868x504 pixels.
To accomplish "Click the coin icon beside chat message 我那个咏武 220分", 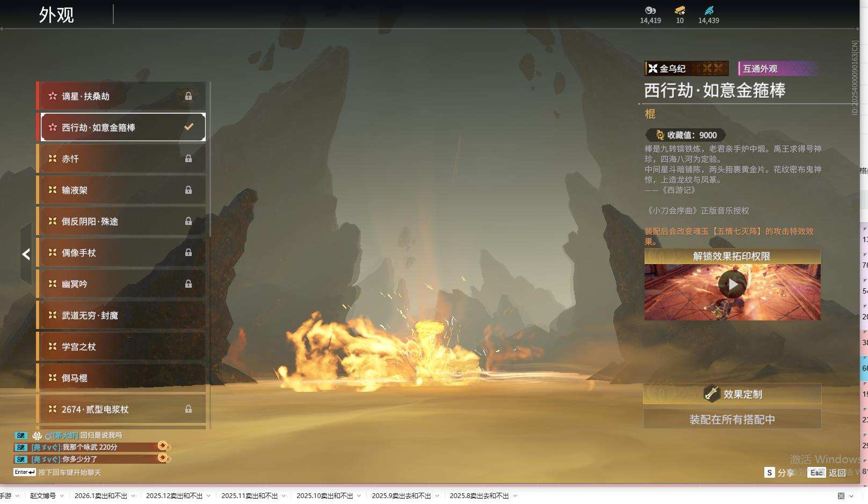I will (164, 446).
